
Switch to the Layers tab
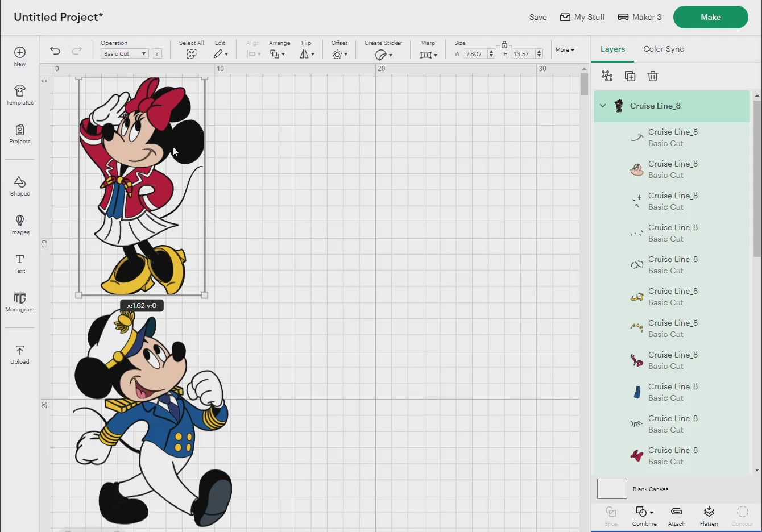pyautogui.click(x=612, y=49)
